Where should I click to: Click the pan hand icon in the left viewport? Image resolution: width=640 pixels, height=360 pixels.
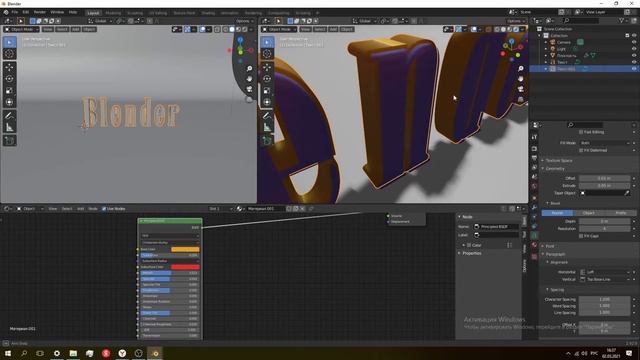249,79
